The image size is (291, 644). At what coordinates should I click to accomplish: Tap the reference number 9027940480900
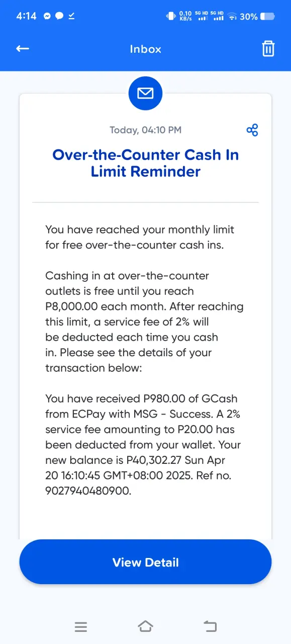(x=88, y=491)
